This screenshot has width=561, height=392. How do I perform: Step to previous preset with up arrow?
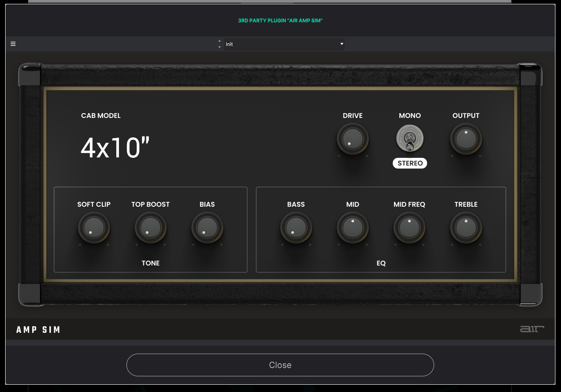point(220,41)
